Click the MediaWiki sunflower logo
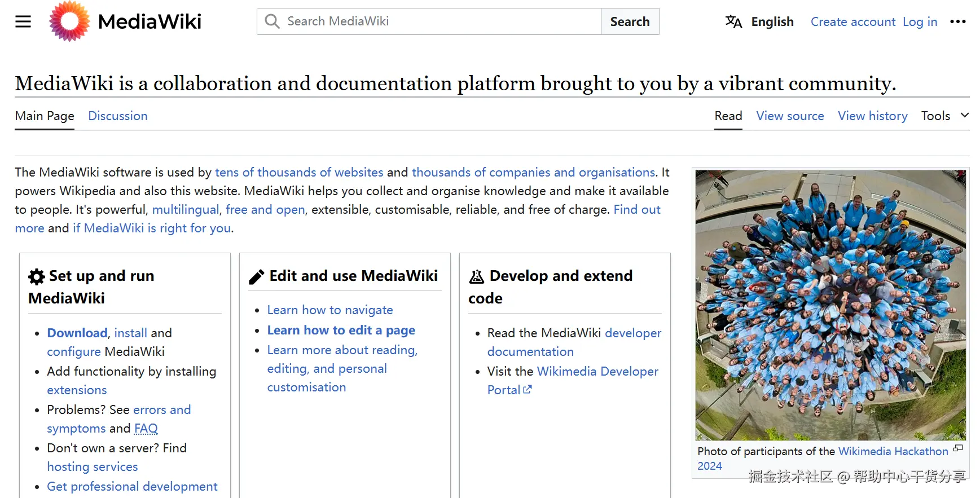Viewport: 980px width, 498px height. point(69,21)
